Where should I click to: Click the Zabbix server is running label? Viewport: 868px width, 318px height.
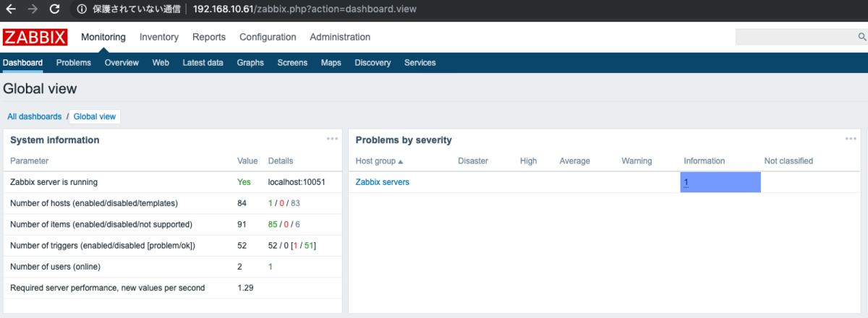click(54, 182)
